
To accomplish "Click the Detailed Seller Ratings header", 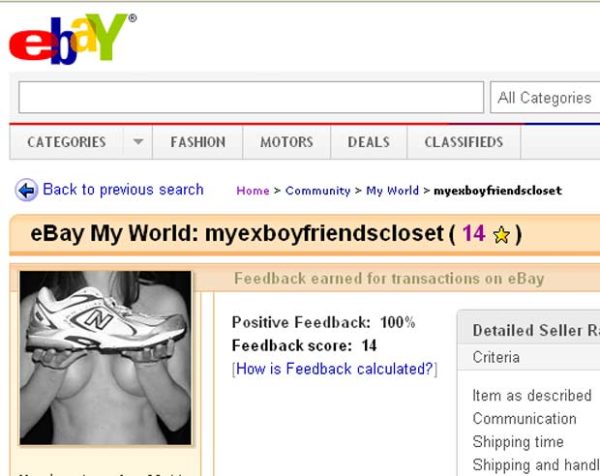I will pyautogui.click(x=536, y=330).
